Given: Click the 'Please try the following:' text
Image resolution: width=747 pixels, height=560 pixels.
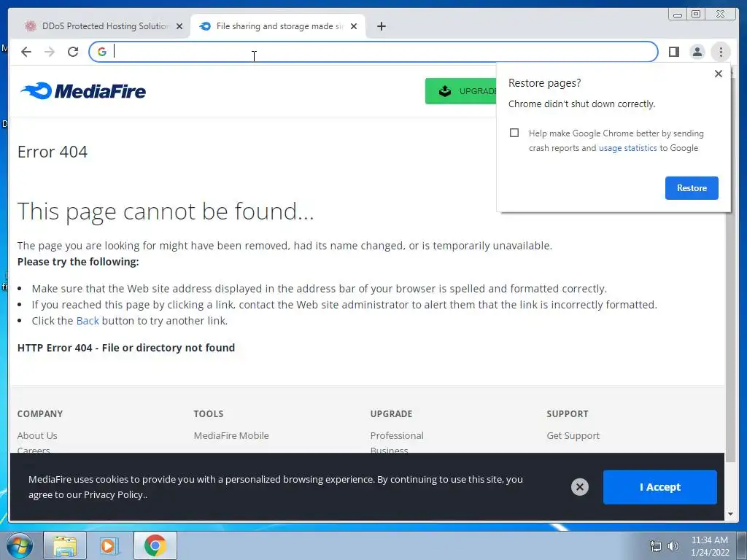Looking at the screenshot, I should pos(78,262).
